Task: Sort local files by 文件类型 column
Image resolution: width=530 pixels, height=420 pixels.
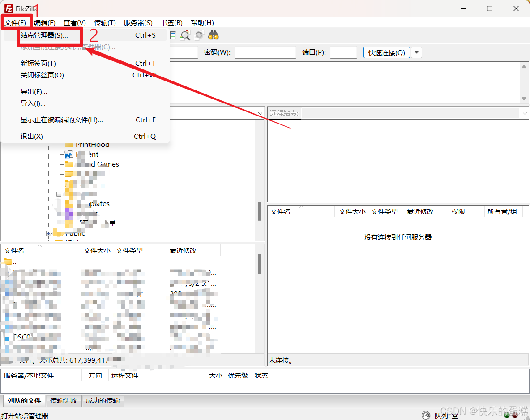Action: click(x=140, y=251)
